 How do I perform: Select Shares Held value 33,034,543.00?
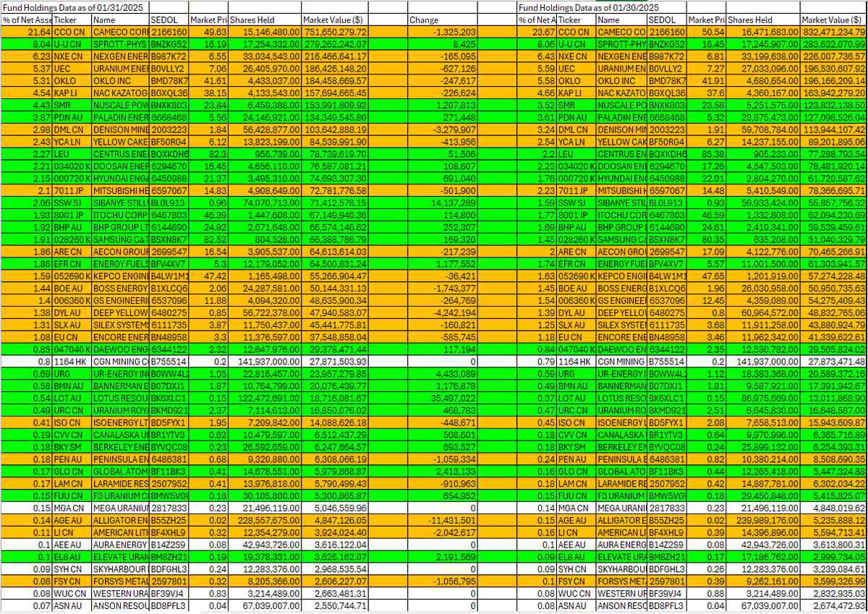[x=264, y=56]
